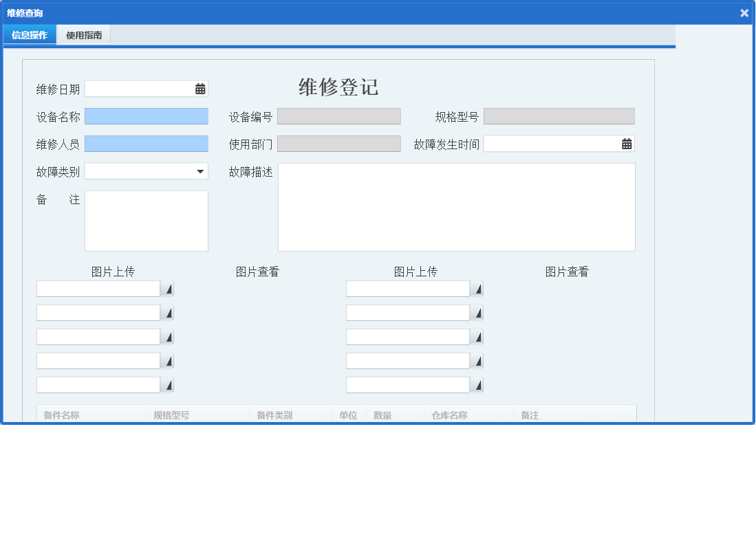Screen dimensions: 756x541
Task: Click the second upload icon in left 图片上传 column
Action: [x=167, y=312]
